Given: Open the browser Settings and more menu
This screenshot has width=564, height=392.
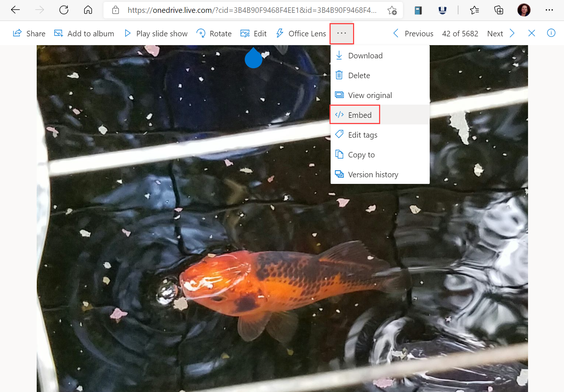Looking at the screenshot, I should 549,10.
